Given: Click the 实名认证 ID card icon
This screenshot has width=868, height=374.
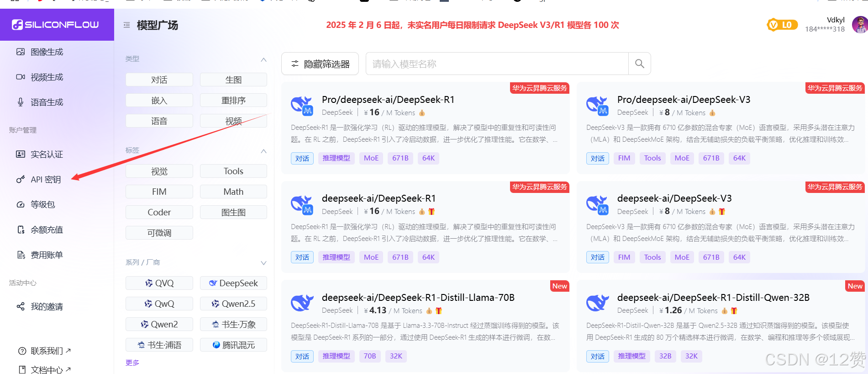Looking at the screenshot, I should (x=21, y=154).
